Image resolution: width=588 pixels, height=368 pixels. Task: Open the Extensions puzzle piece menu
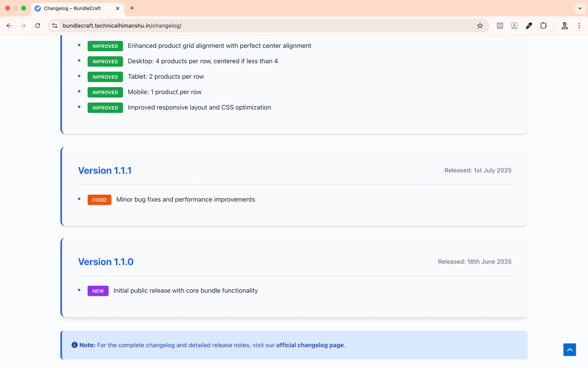[x=543, y=26]
